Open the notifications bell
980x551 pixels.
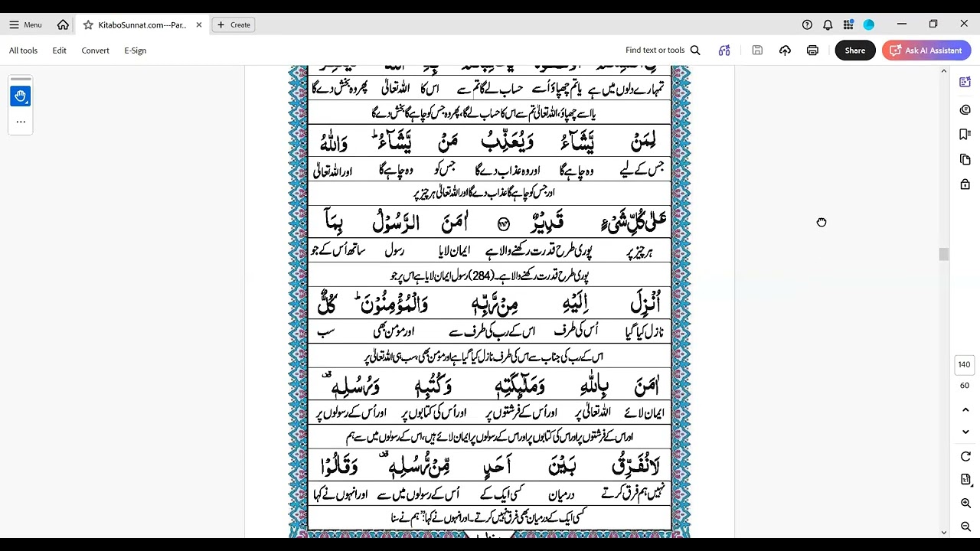(x=828, y=24)
